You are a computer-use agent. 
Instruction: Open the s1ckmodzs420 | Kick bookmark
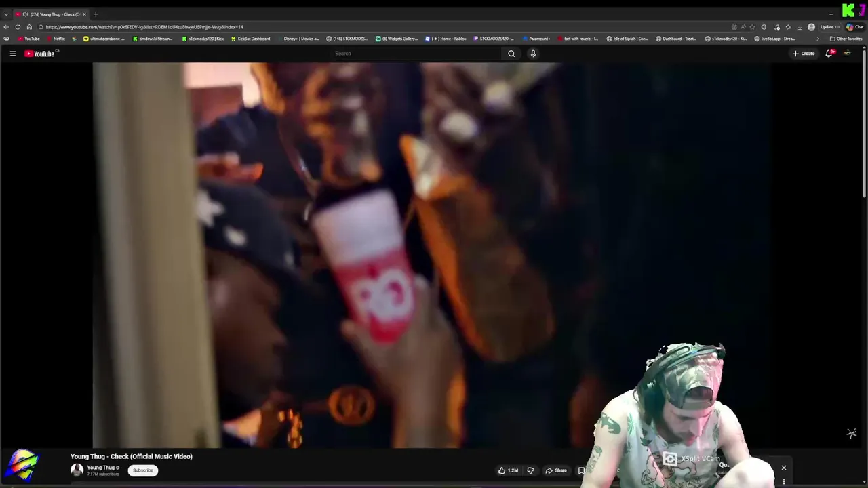203,39
